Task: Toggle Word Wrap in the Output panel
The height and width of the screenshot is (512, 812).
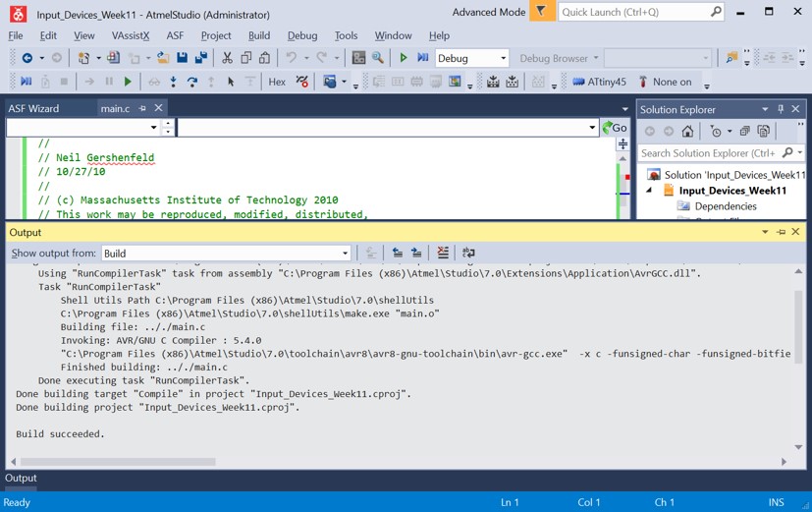Action: tap(468, 253)
